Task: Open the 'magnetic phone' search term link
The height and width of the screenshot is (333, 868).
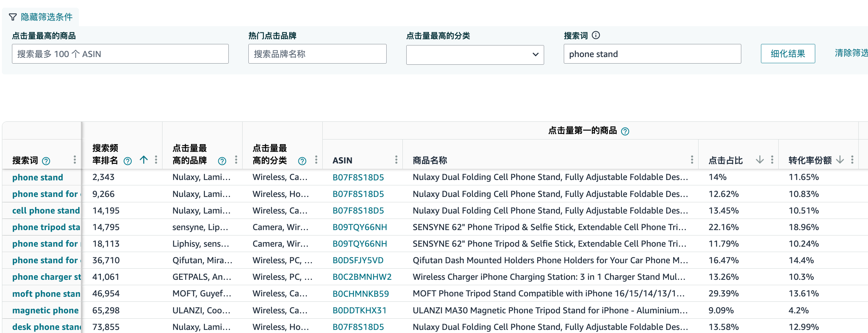Action: tap(45, 310)
